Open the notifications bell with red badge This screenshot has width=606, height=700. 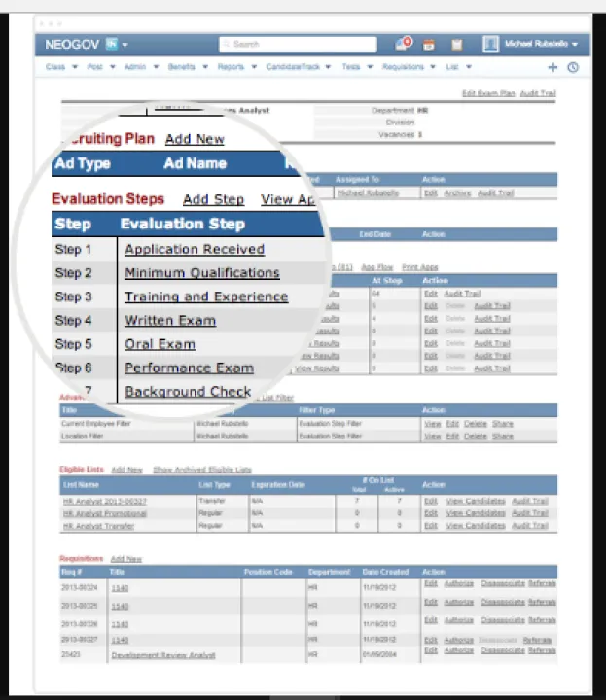[403, 44]
